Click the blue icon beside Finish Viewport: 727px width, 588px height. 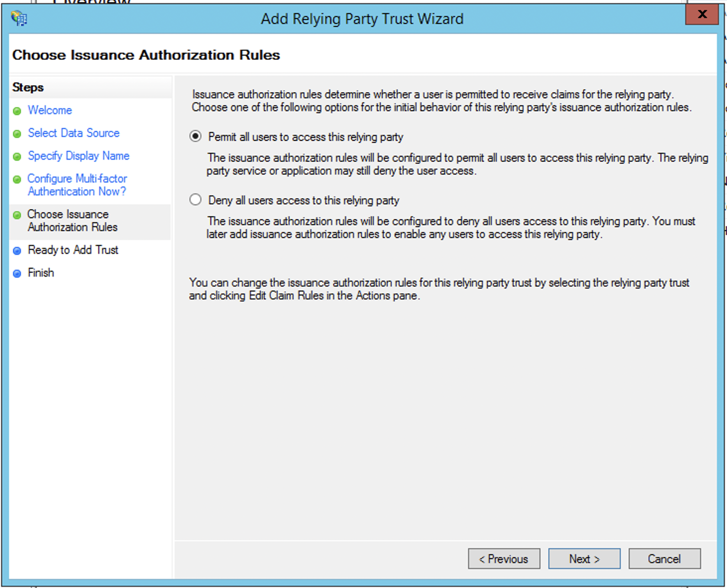[x=18, y=273]
